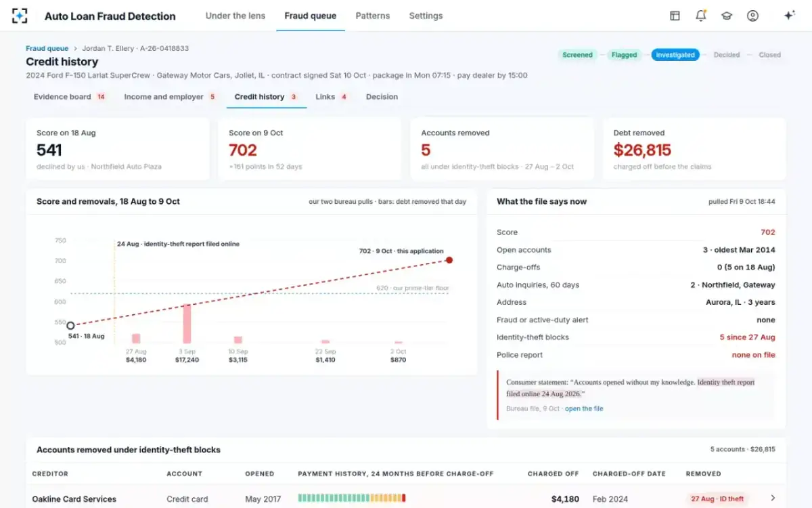
Task: Open the notifications bell
Action: point(700,16)
